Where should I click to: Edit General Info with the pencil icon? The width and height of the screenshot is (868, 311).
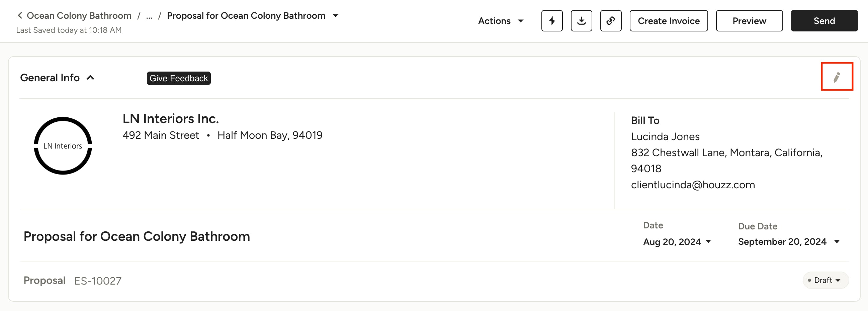[x=836, y=77]
